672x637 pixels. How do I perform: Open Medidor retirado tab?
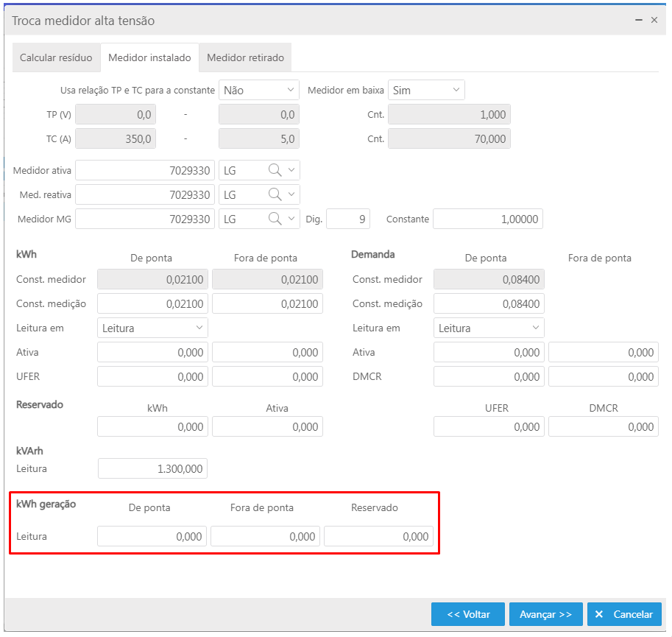click(x=246, y=57)
